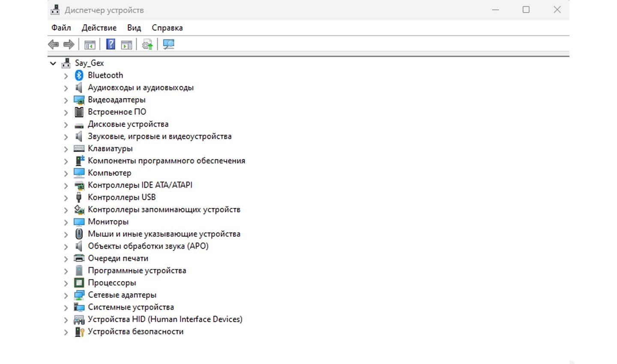This screenshot has width=617, height=364.
Task: Select Очереди печати label
Action: [118, 258]
